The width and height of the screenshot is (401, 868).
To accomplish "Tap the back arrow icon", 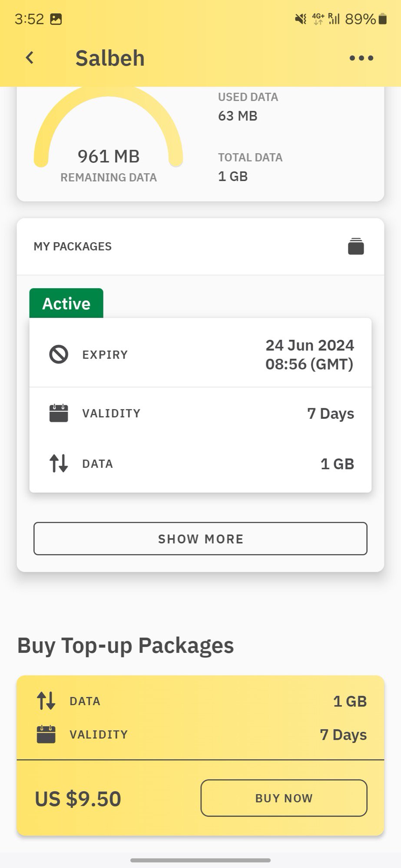I will (x=30, y=58).
